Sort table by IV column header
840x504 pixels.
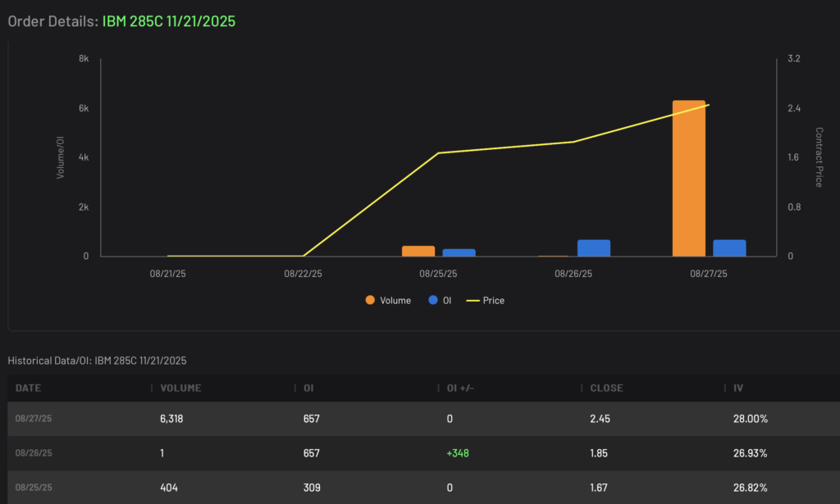[x=738, y=388]
